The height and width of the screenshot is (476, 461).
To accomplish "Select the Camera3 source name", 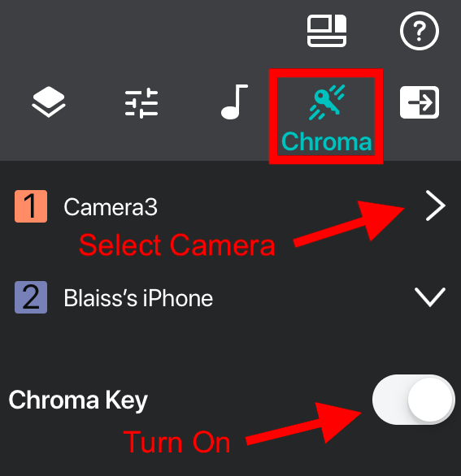I will pos(111,207).
